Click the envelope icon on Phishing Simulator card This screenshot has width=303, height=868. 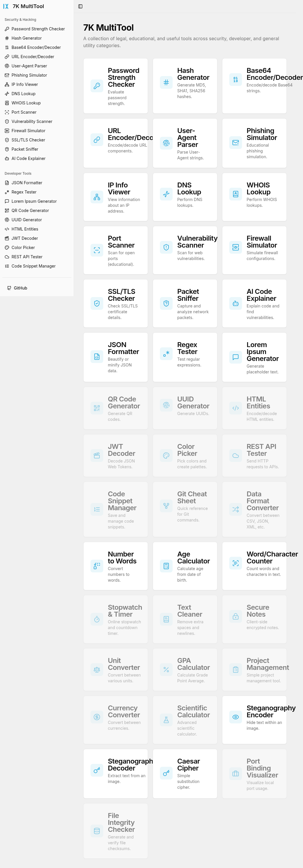pos(235,143)
